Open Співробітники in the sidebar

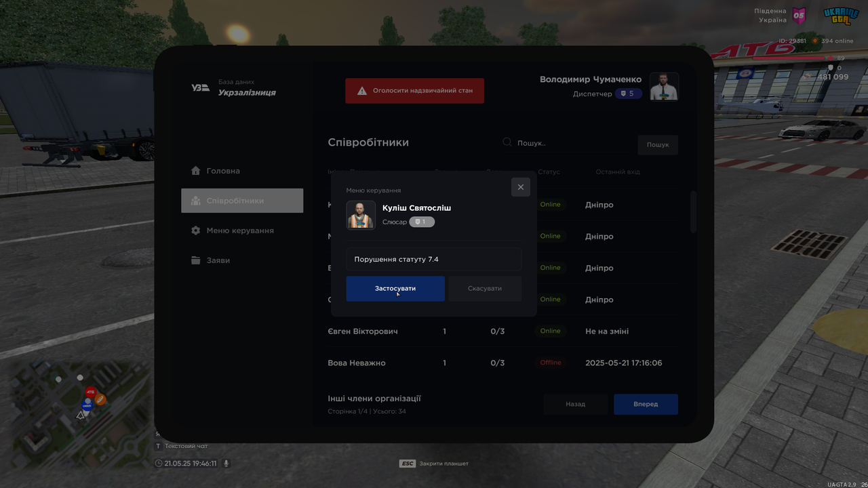pos(242,201)
